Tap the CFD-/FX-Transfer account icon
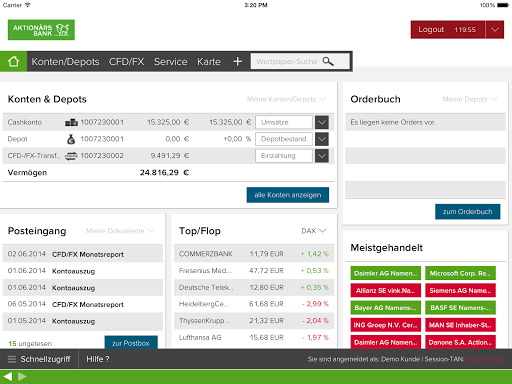The image size is (512, 384). [x=71, y=156]
